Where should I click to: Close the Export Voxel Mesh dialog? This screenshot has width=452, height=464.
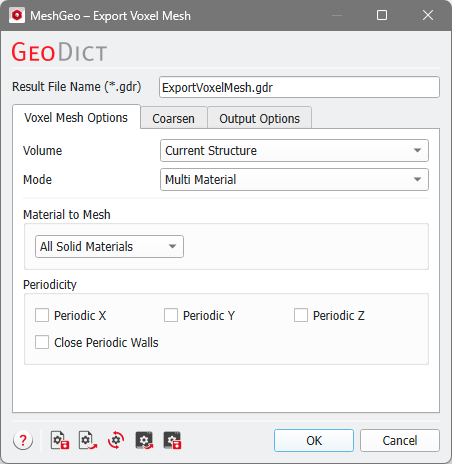pyautogui.click(x=428, y=15)
